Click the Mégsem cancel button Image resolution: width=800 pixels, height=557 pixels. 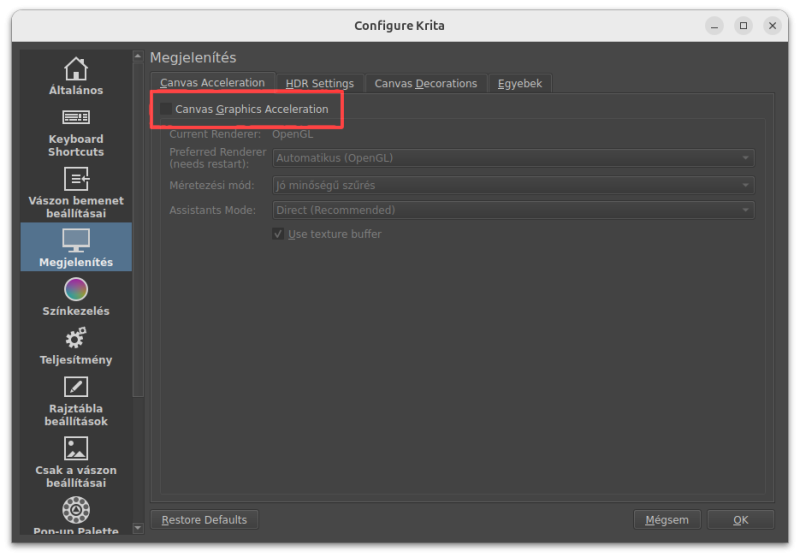click(x=667, y=520)
